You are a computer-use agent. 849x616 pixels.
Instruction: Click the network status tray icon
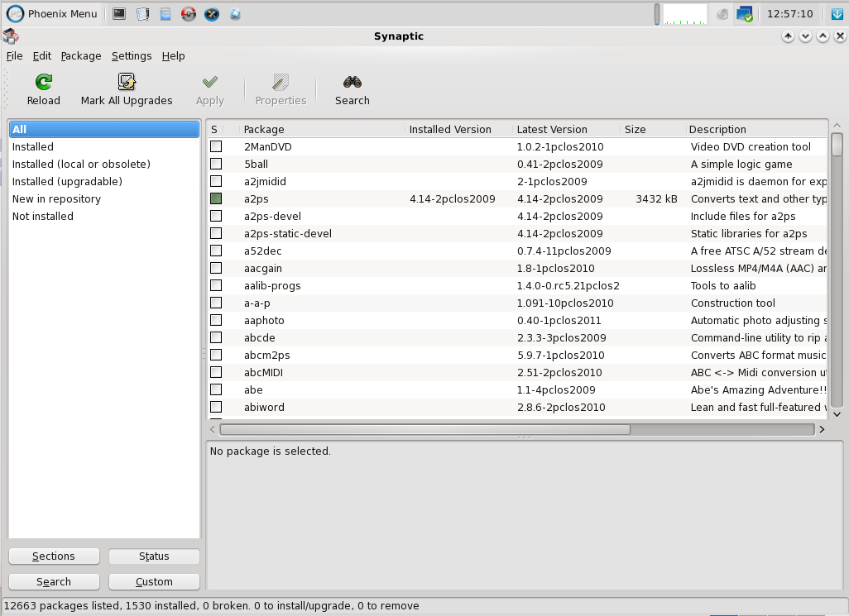pyautogui.click(x=745, y=14)
